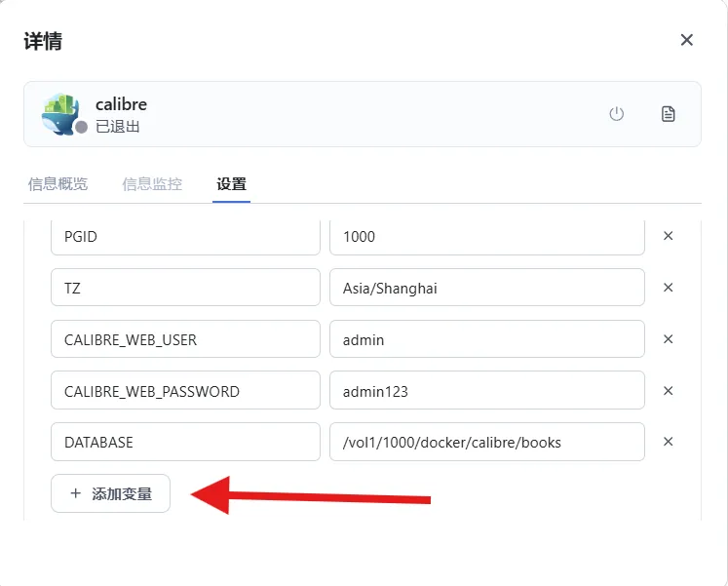Click the calibre container name
The image size is (728, 586).
pyautogui.click(x=121, y=104)
